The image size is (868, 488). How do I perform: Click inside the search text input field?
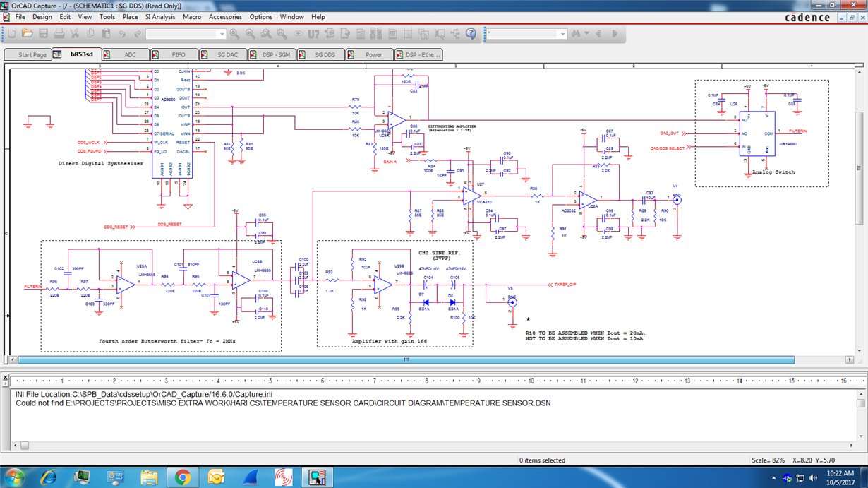coord(522,34)
